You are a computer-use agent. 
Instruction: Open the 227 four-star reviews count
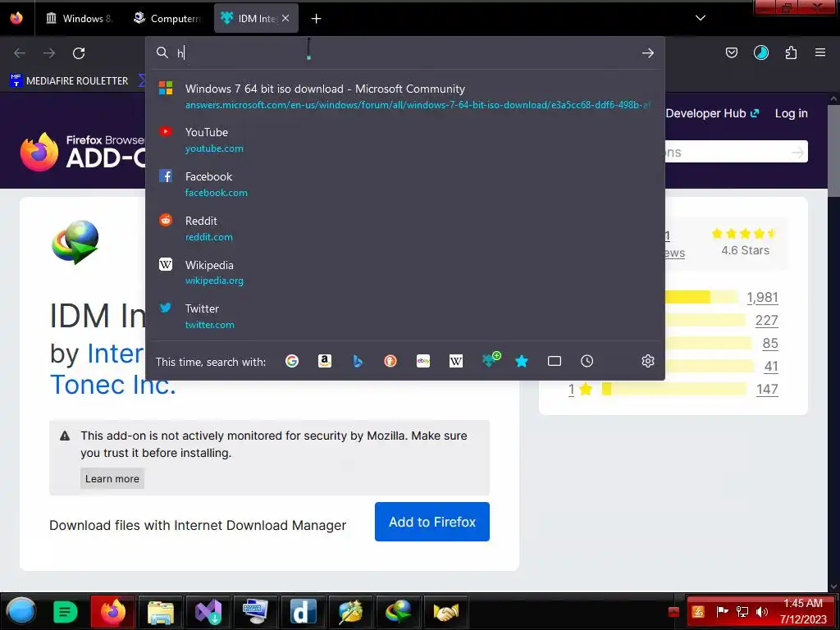767,321
